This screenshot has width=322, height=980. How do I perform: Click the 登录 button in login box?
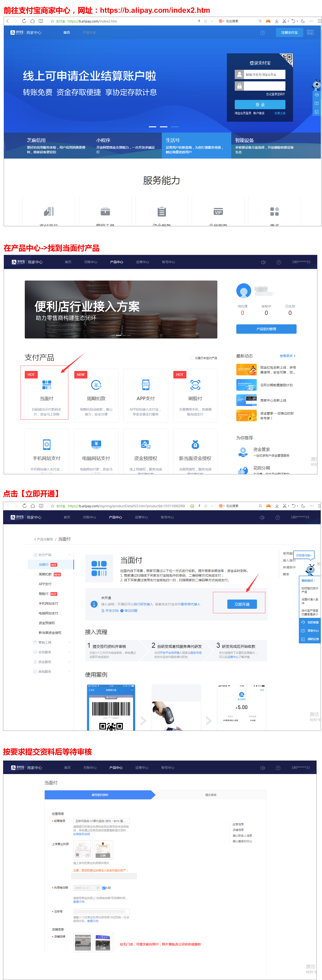pos(260,105)
